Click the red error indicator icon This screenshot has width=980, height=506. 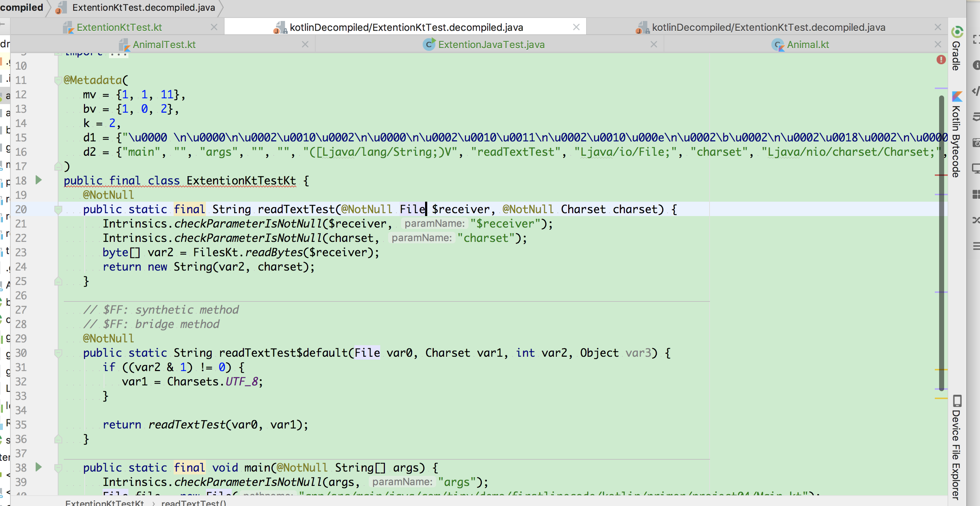(941, 60)
